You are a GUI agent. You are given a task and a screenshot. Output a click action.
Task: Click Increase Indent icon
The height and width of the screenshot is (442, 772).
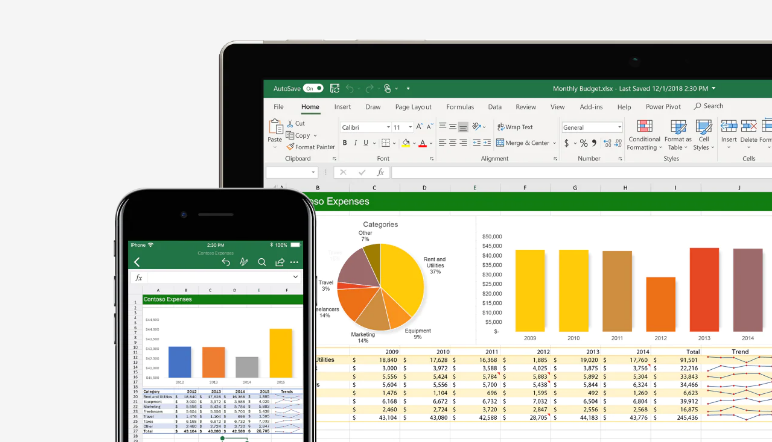coord(487,143)
